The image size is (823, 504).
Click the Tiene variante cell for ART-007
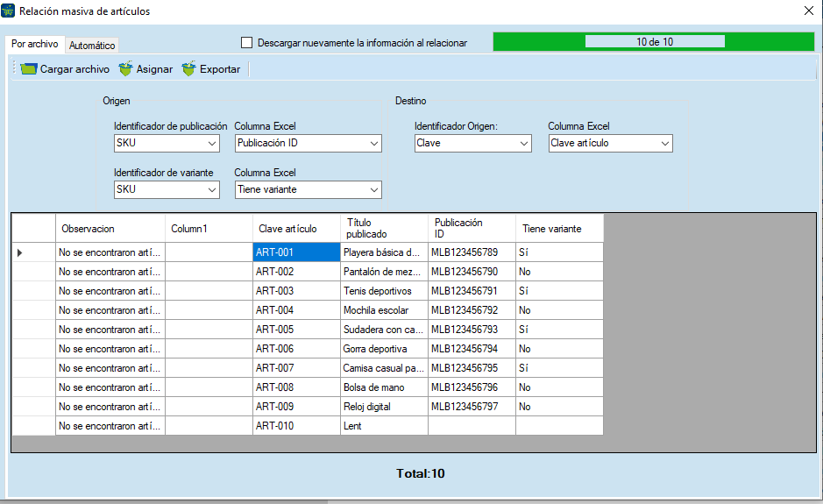(559, 368)
